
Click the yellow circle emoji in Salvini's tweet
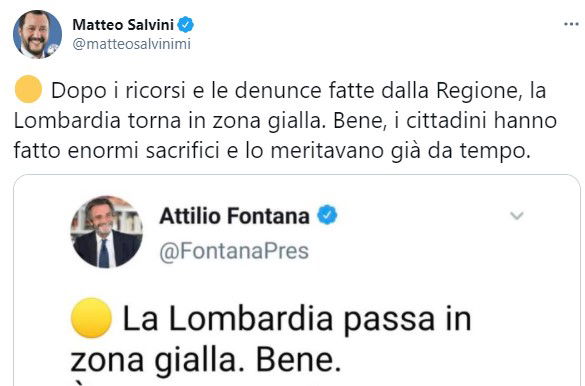(28, 89)
